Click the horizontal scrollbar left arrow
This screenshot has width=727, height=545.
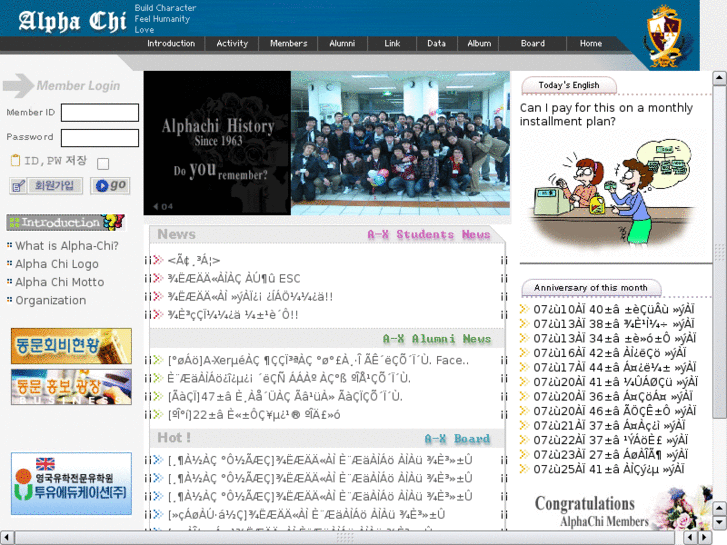pos(7,538)
